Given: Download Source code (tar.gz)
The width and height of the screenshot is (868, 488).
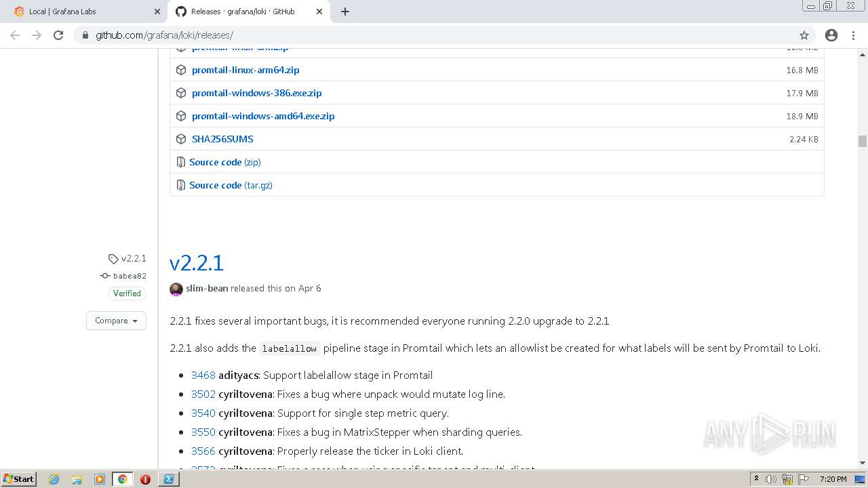Looking at the screenshot, I should 231,185.
